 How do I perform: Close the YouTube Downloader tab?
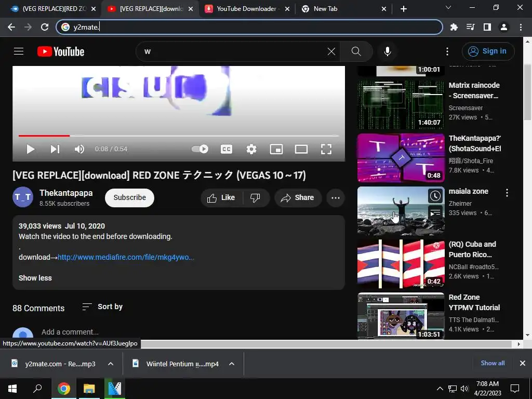click(x=287, y=9)
